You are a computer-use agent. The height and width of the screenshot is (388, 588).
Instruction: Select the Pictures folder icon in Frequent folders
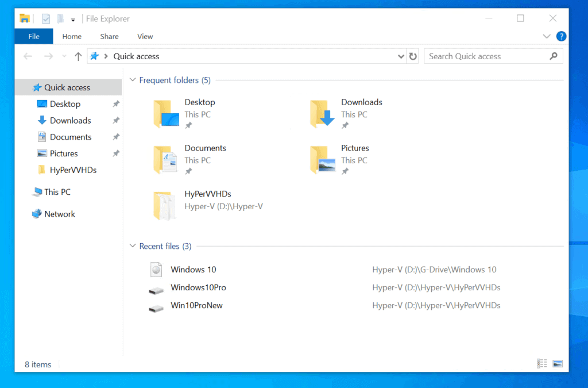pos(323,159)
